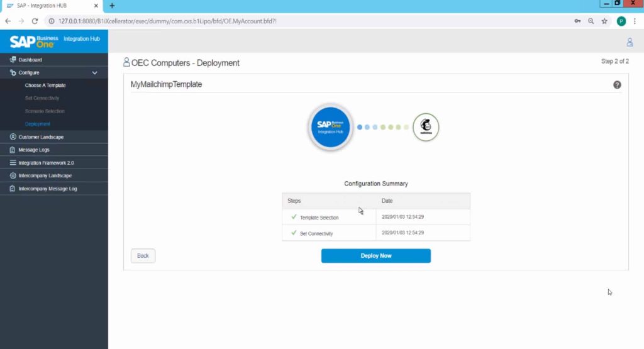Click the zoom magnifier icon in address bar
644x349 pixels.
coord(591,21)
